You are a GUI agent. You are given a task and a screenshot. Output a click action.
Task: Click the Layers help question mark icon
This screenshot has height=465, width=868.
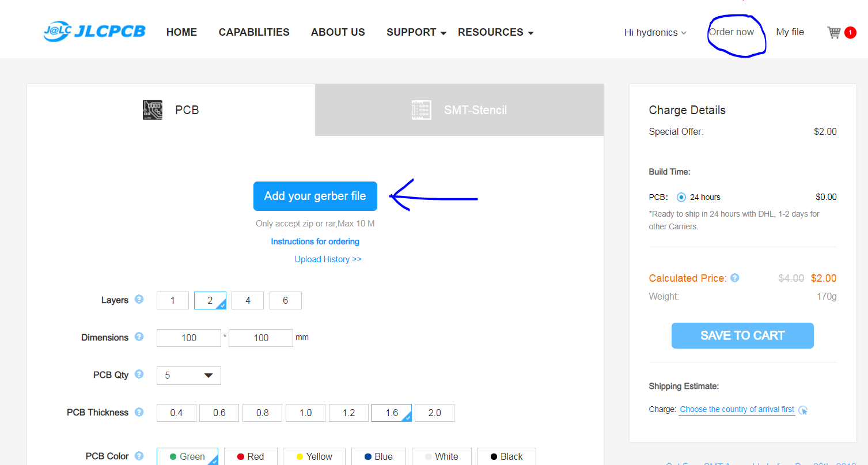[x=139, y=300]
